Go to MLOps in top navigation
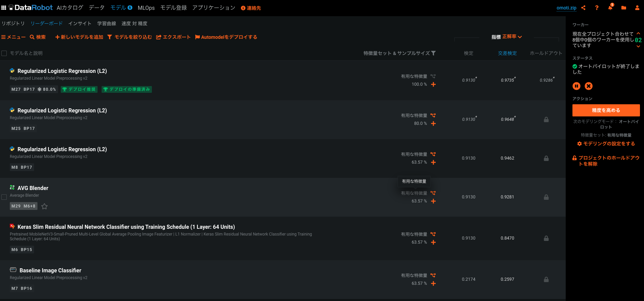 coord(146,8)
